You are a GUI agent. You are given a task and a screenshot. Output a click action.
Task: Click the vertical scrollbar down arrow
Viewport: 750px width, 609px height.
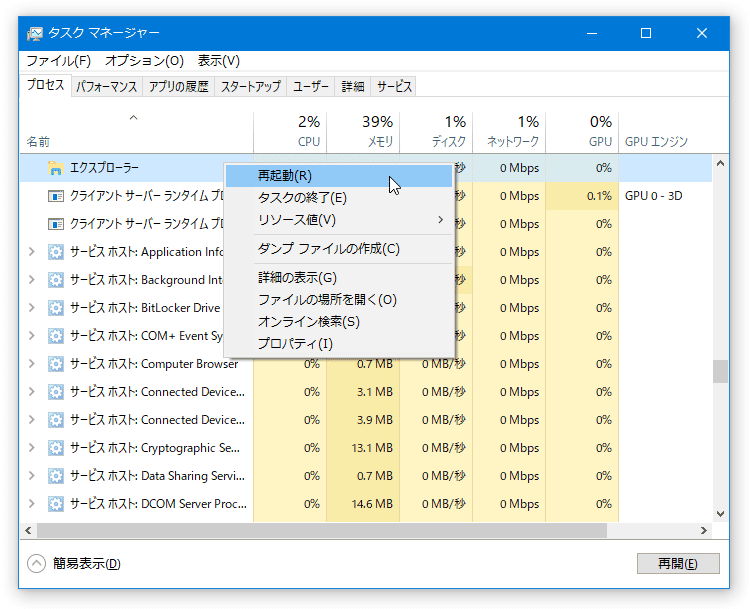click(720, 514)
